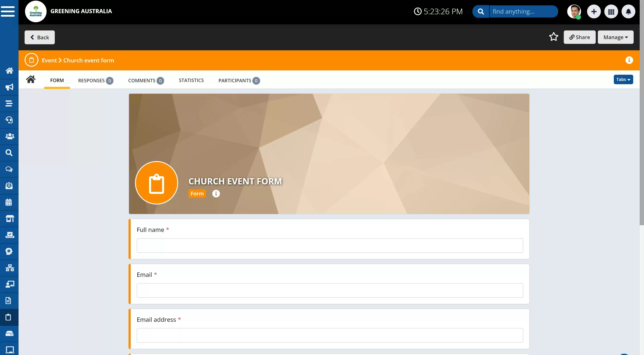This screenshot has height=355, width=644.
Task: Open the sidebar feed lines icon
Action: click(9, 103)
